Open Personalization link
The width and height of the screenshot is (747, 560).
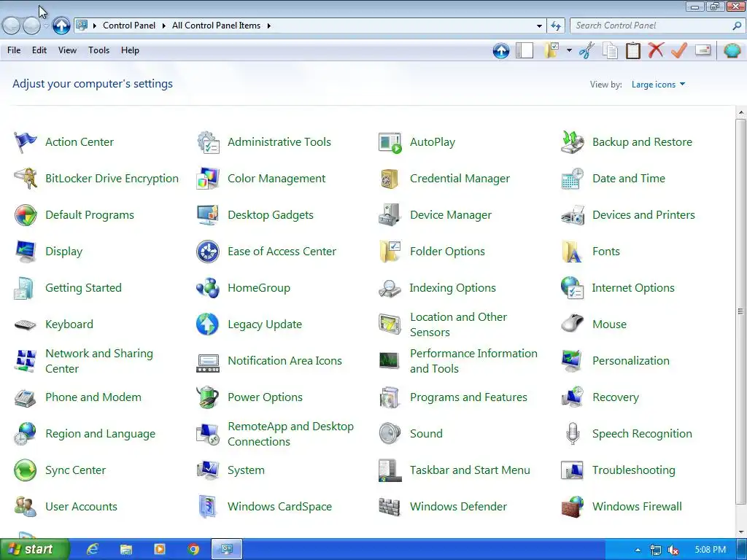point(631,360)
